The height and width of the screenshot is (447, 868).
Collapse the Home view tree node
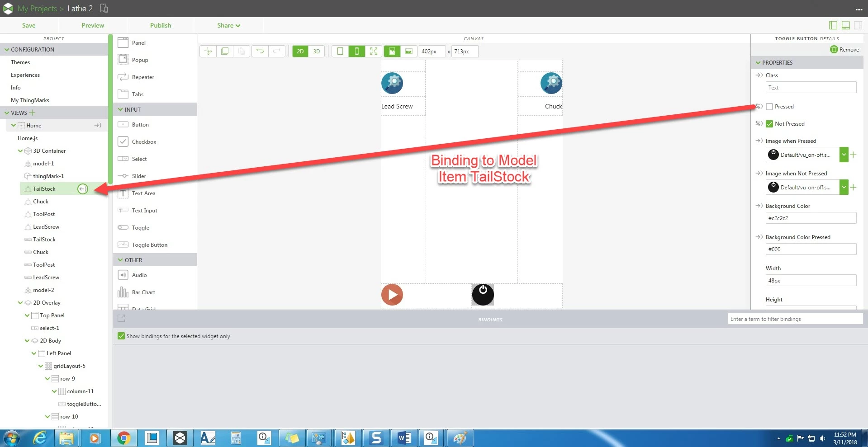pyautogui.click(x=14, y=126)
